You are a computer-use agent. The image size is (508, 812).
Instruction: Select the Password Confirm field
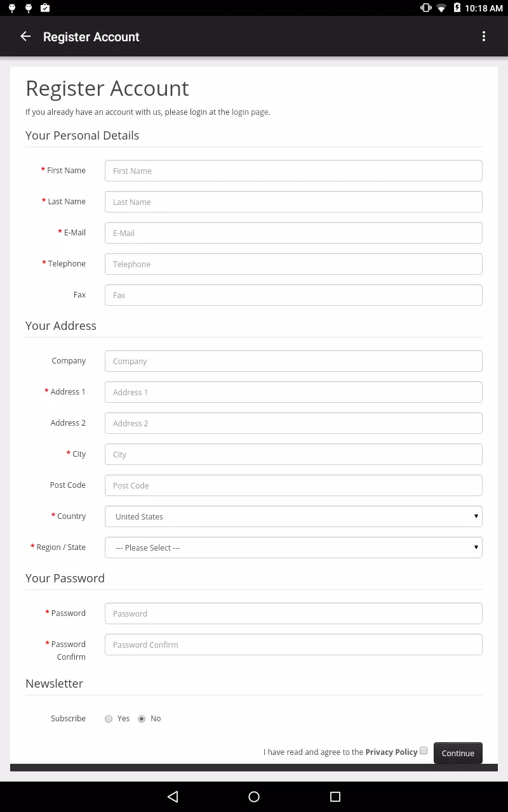[293, 645]
